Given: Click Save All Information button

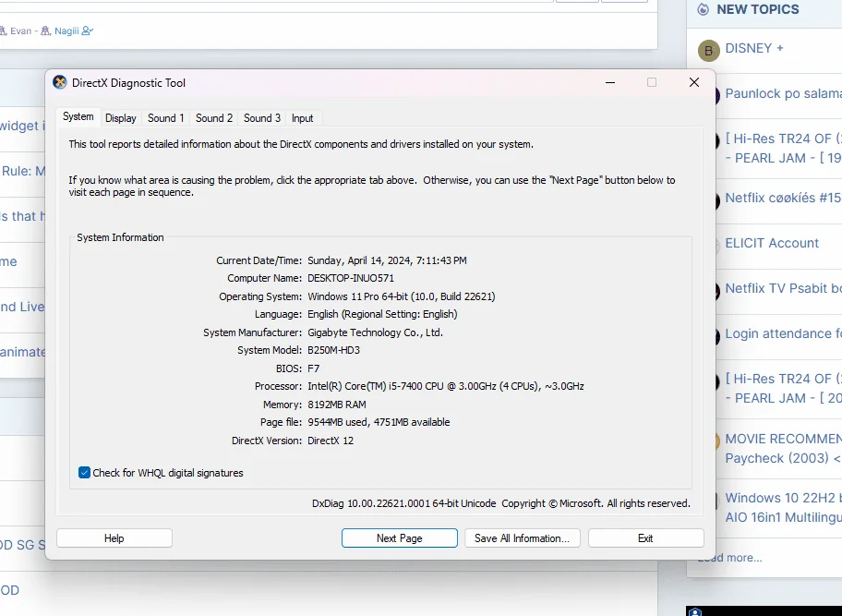Looking at the screenshot, I should pos(522,538).
